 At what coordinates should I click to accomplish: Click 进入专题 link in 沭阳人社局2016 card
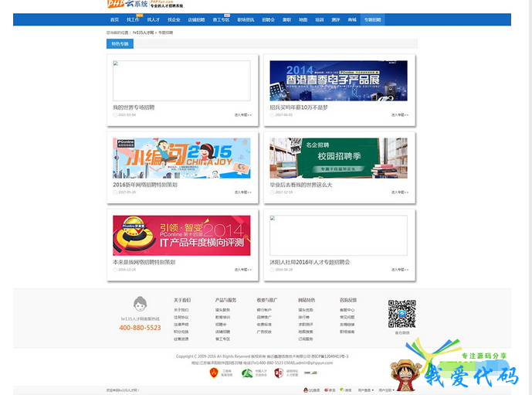(400, 270)
